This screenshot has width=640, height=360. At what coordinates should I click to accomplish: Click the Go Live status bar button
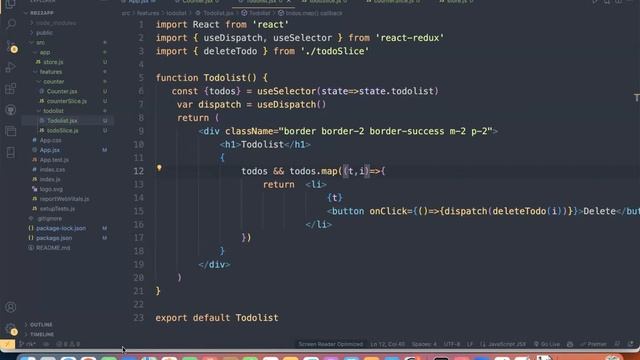pyautogui.click(x=547, y=344)
